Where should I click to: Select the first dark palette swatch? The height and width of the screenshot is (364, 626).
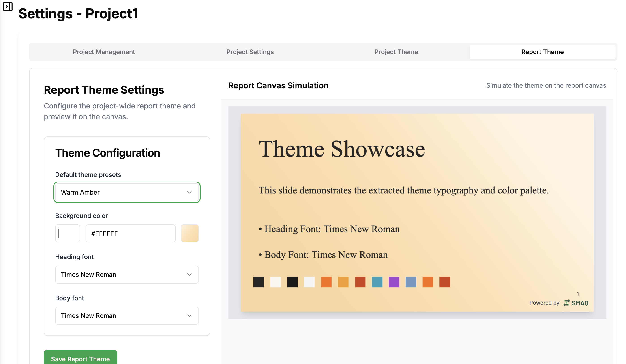click(258, 282)
